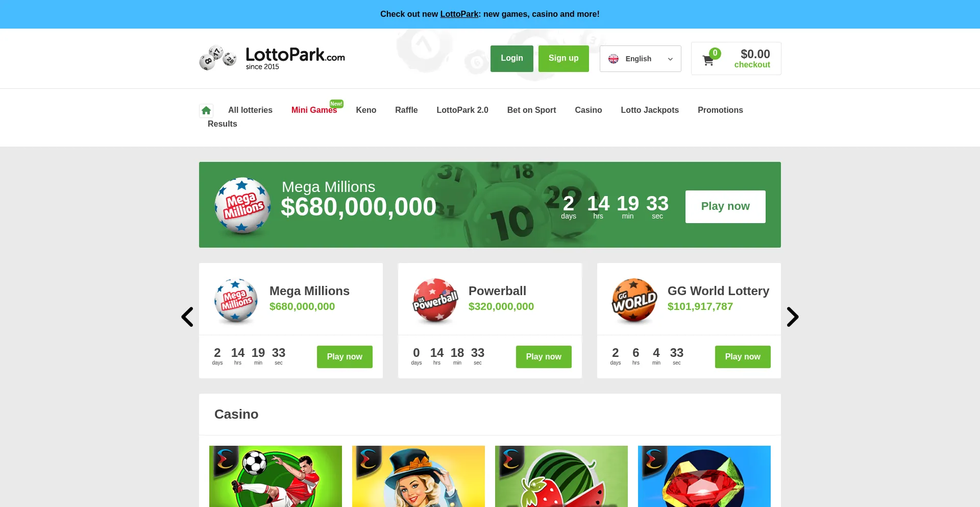The height and width of the screenshot is (507, 980).
Task: Click the Mega Millions ball in the banner
Action: (243, 206)
